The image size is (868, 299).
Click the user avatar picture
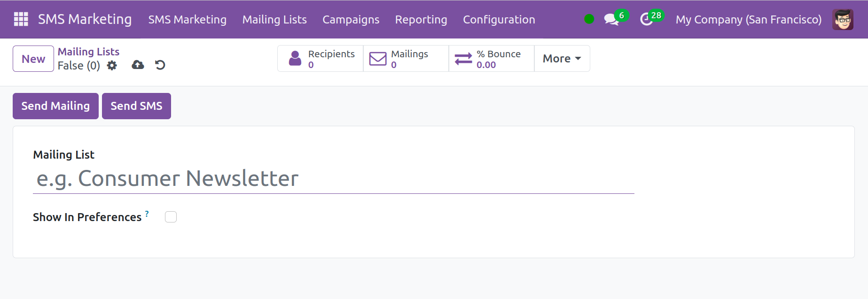[842, 19]
